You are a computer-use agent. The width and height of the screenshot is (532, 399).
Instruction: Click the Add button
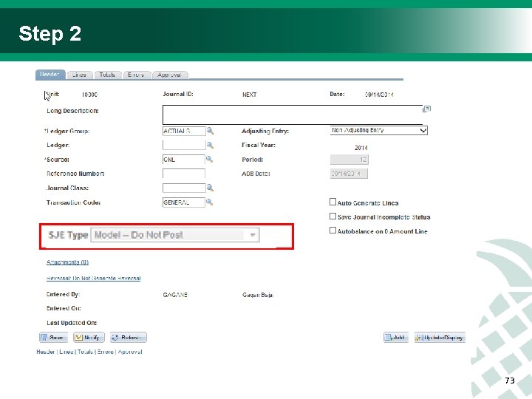point(395,337)
